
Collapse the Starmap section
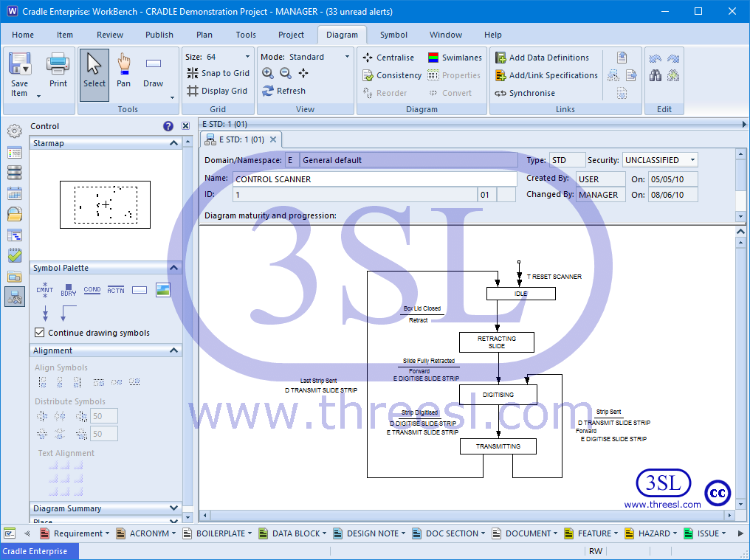click(173, 143)
